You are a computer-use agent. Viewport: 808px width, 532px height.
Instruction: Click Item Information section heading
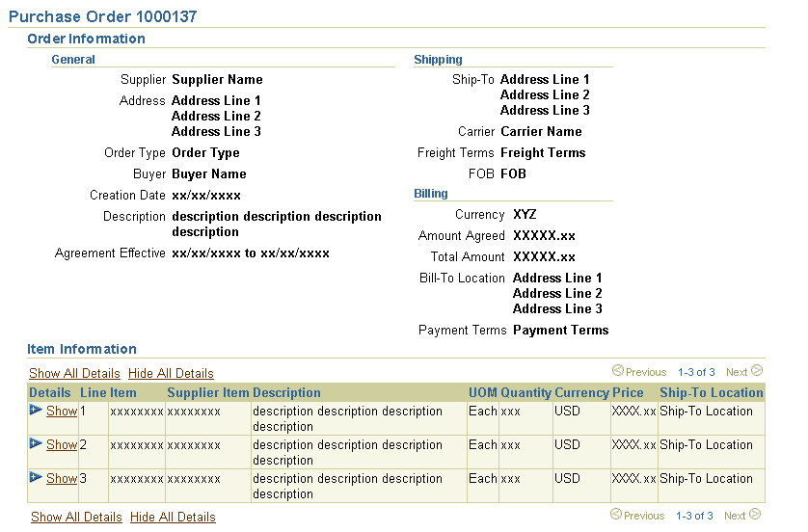click(82, 349)
